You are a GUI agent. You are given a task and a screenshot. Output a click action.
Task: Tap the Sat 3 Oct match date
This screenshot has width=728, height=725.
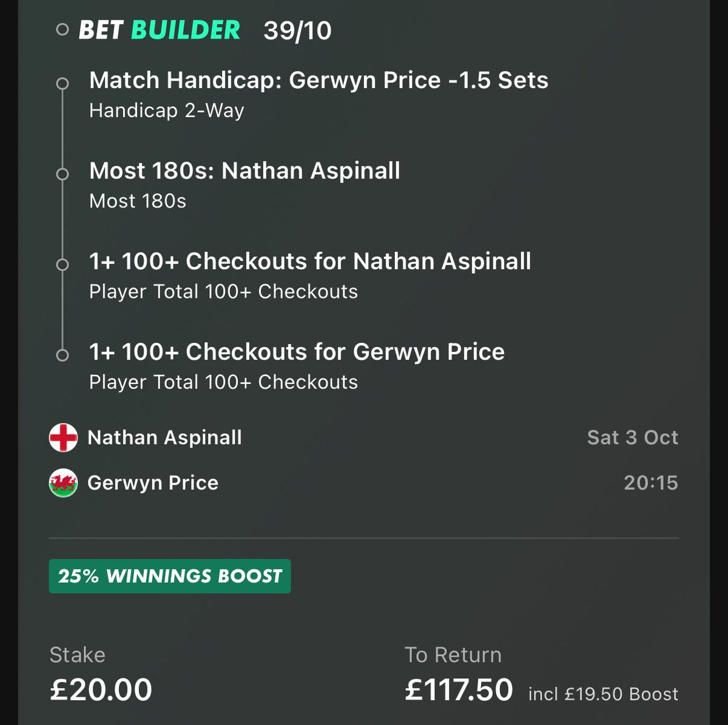coord(633,437)
